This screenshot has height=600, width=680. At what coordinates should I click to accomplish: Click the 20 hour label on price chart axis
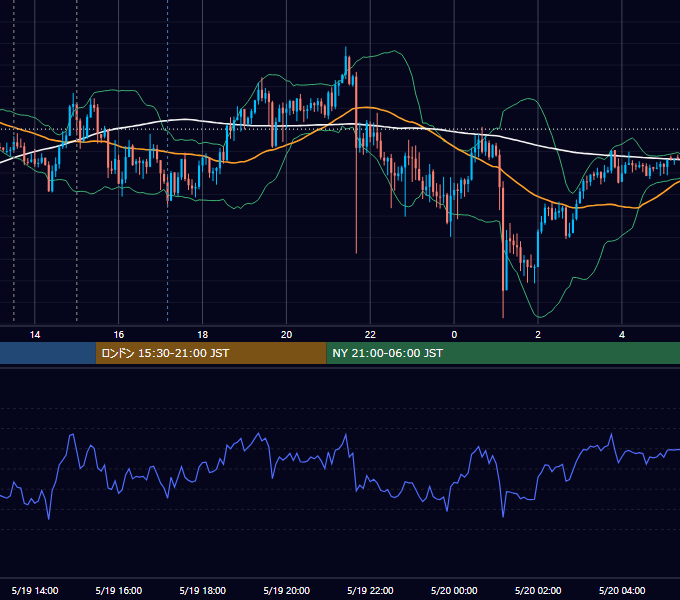(x=286, y=335)
